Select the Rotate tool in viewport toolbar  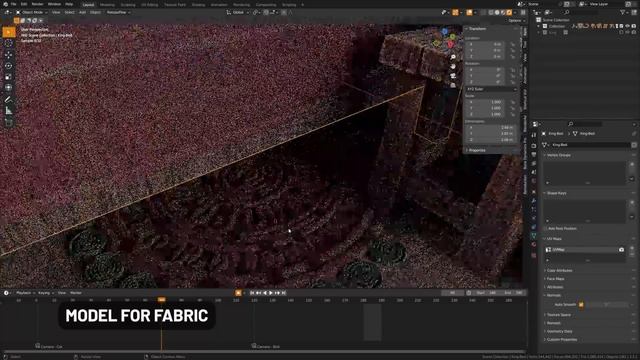[x=9, y=66]
